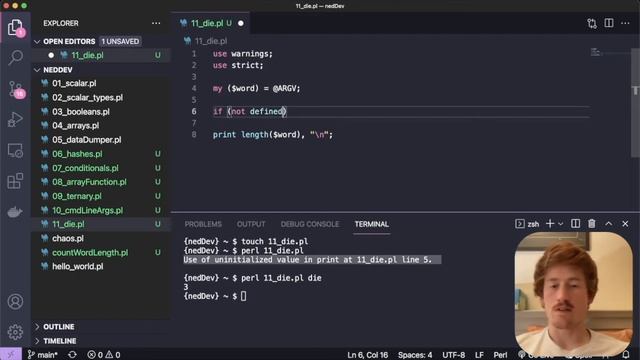This screenshot has height=360, width=640.
Task: Change indentation via Spaces: 4
Action: (415, 355)
